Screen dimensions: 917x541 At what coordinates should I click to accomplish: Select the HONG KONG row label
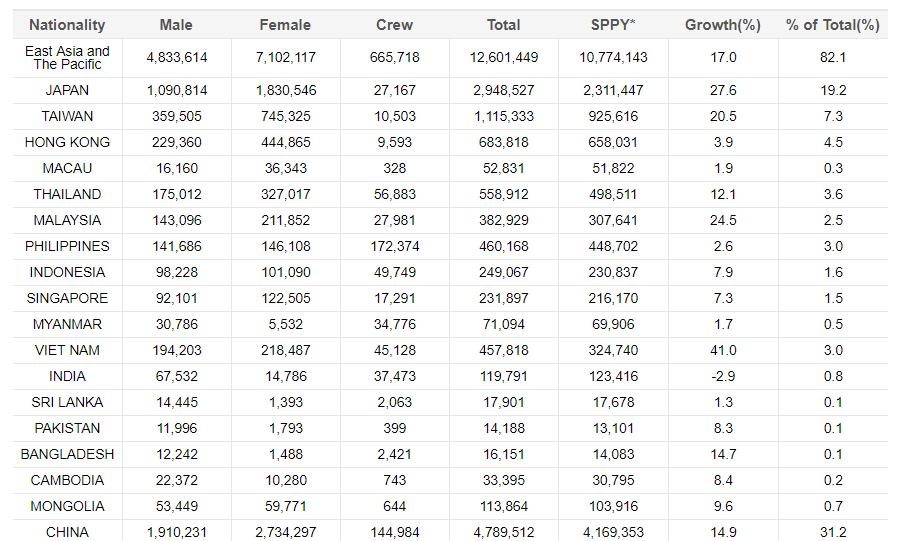67,142
